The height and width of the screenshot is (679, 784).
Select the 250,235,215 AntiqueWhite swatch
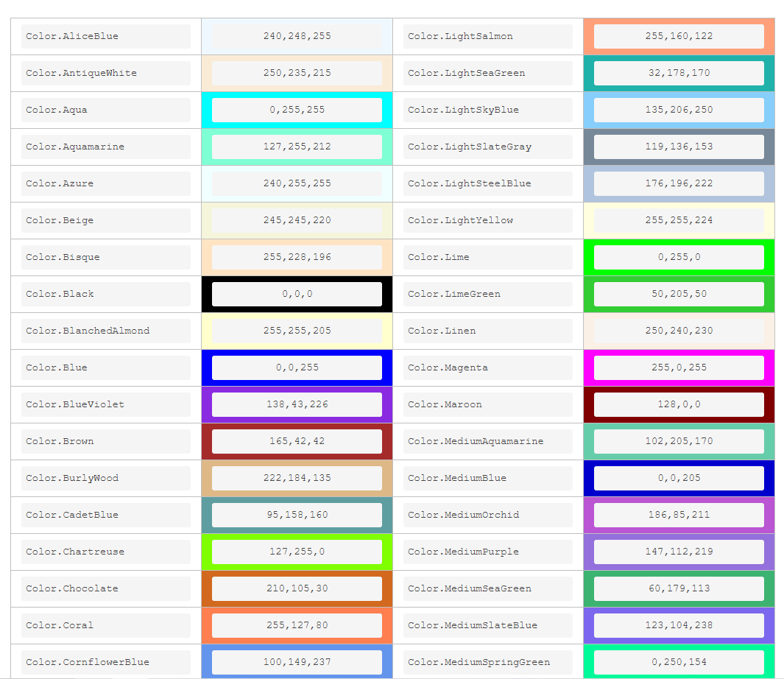click(297, 73)
